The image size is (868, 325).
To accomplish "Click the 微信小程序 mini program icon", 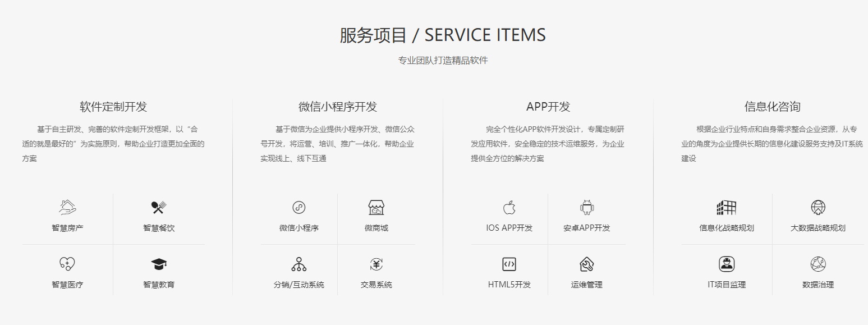I will [298, 207].
